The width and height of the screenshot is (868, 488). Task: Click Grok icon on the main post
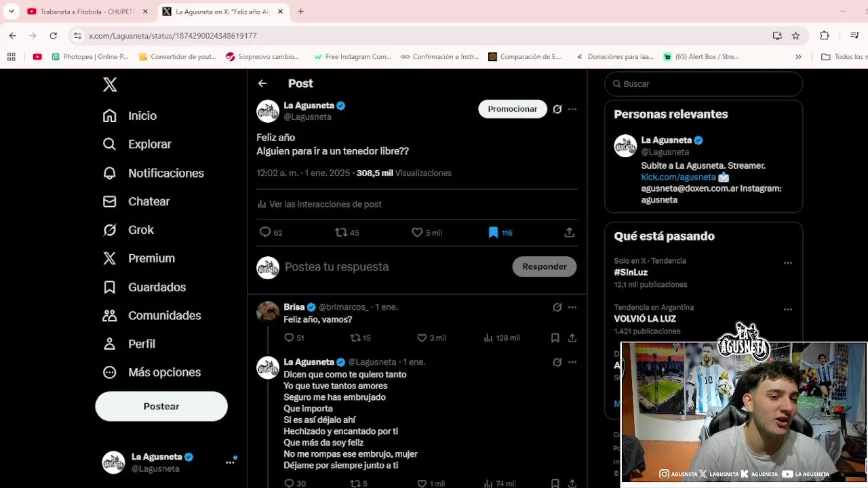click(557, 109)
